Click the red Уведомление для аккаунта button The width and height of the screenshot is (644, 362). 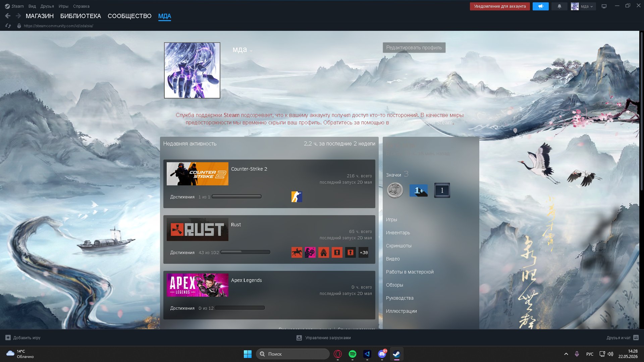click(x=500, y=6)
